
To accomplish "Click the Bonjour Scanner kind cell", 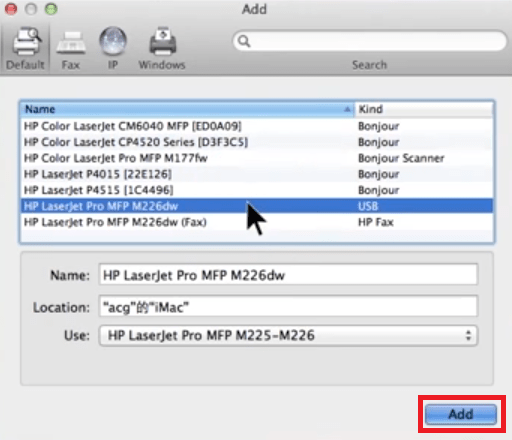I will point(401,158).
